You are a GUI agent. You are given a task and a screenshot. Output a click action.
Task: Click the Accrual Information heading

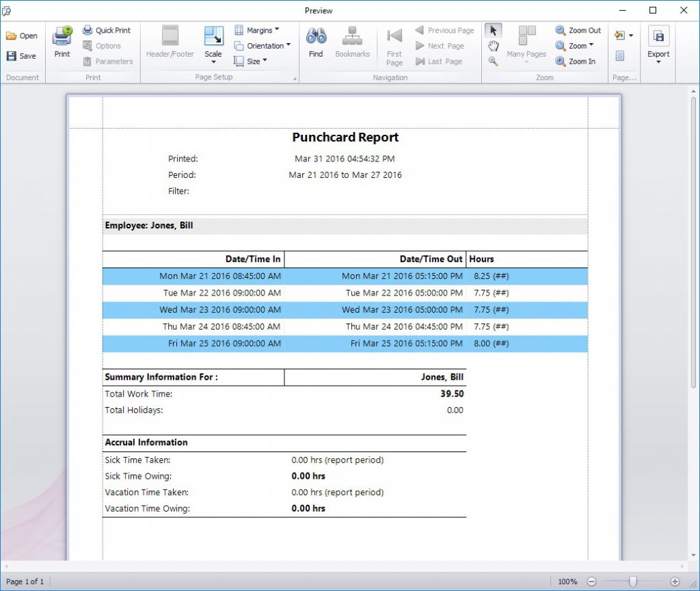[x=146, y=443]
